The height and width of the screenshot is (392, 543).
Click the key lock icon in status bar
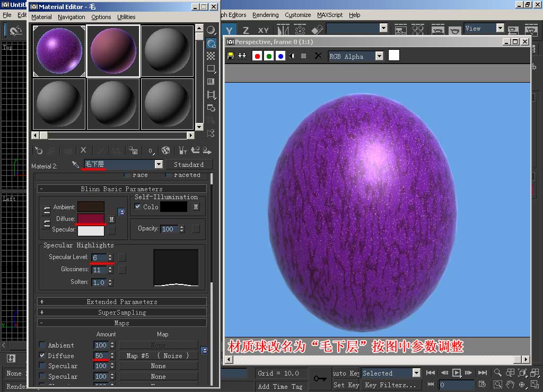(x=320, y=379)
